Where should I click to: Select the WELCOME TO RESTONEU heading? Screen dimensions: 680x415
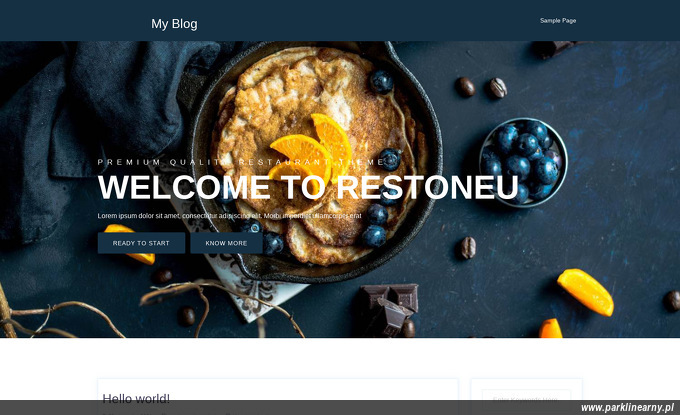coord(308,188)
